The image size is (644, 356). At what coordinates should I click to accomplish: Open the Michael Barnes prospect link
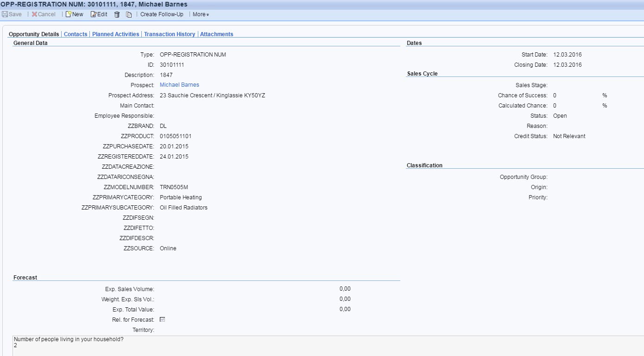click(x=179, y=85)
